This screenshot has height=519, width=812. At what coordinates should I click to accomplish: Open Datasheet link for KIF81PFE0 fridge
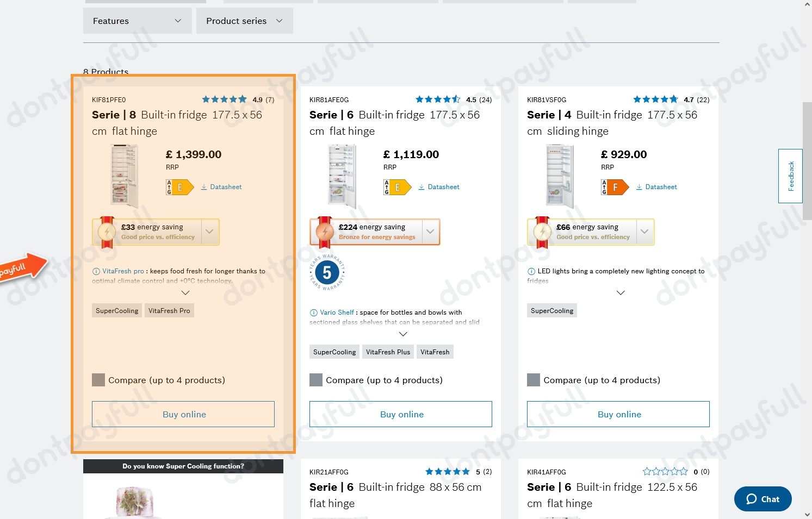pyautogui.click(x=221, y=187)
